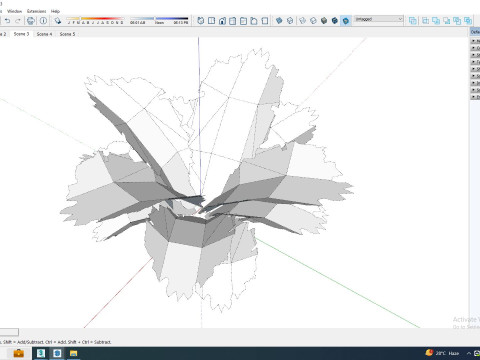Switch to the Scene 4 tab
480x360 pixels.
click(44, 34)
